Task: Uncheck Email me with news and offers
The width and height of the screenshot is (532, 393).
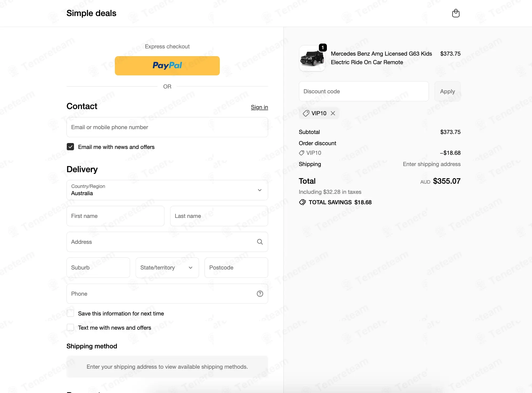Action: click(70, 147)
